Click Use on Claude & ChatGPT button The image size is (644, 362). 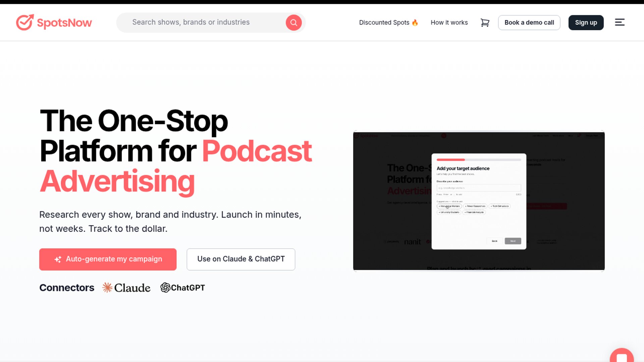(x=241, y=259)
